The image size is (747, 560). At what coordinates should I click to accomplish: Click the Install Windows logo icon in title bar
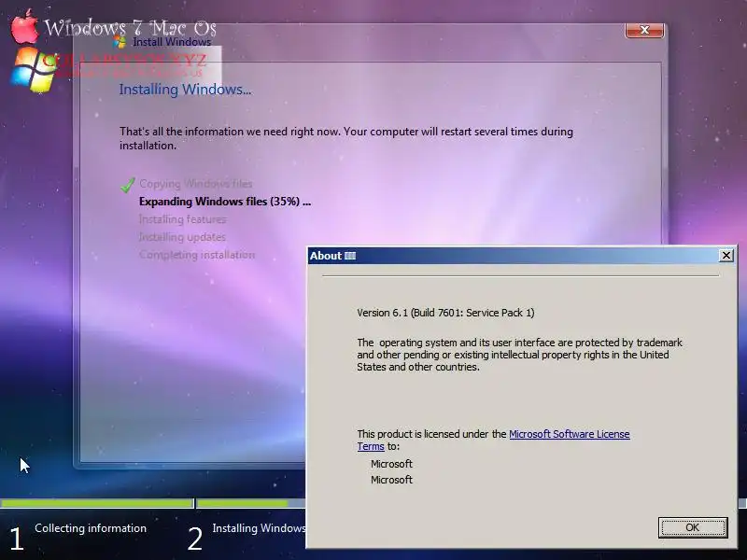[120, 41]
